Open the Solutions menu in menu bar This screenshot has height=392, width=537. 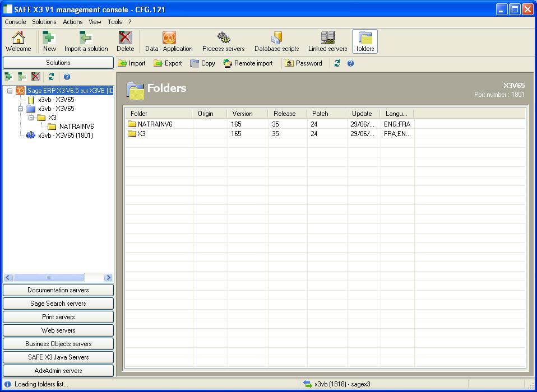point(44,22)
